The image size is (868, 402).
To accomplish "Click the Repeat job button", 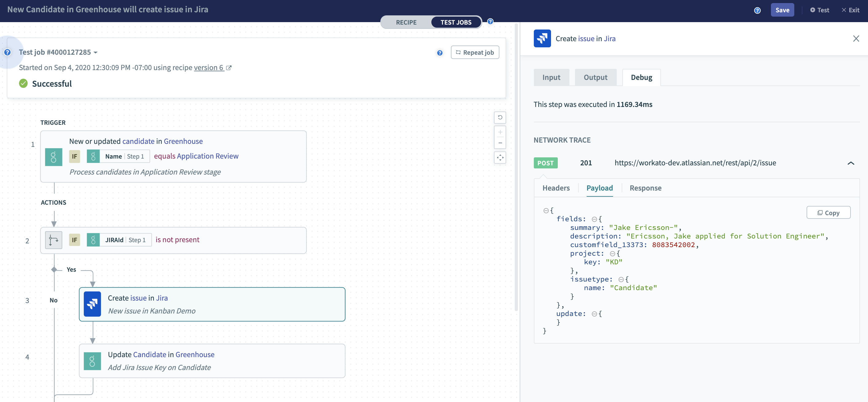I will (475, 52).
